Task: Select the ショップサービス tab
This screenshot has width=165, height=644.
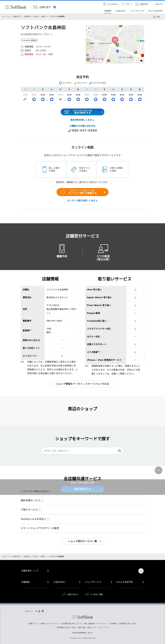Action: [x=137, y=11]
